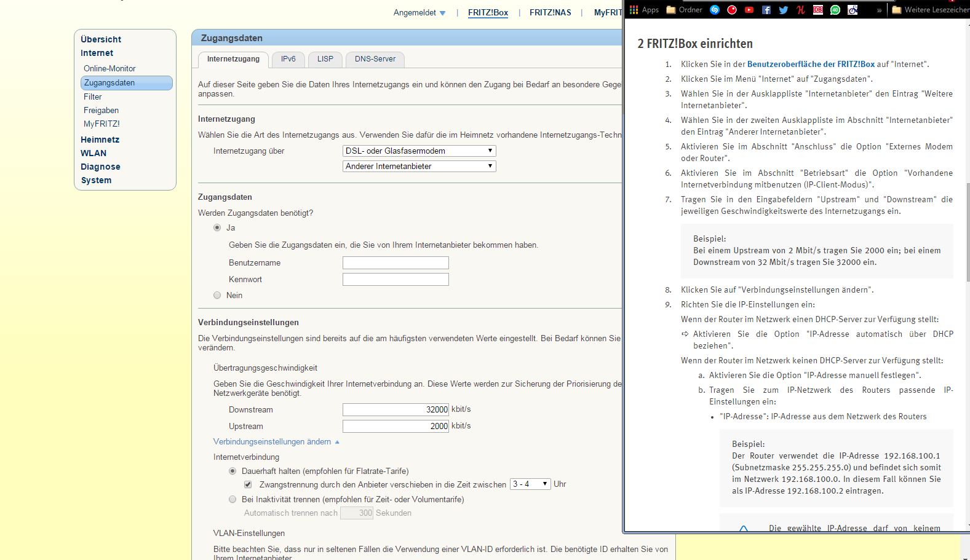Click the Zugangsdaten panel title

(x=232, y=38)
